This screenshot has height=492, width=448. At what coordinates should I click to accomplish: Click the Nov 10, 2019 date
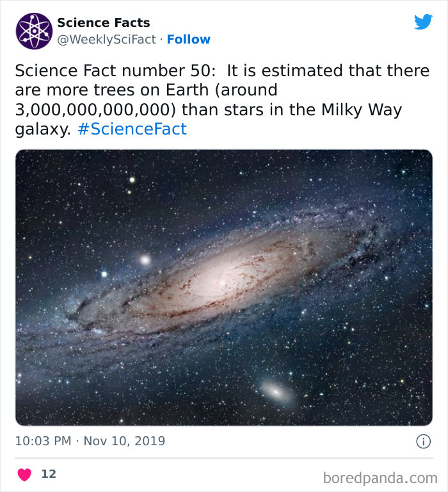[124, 441]
